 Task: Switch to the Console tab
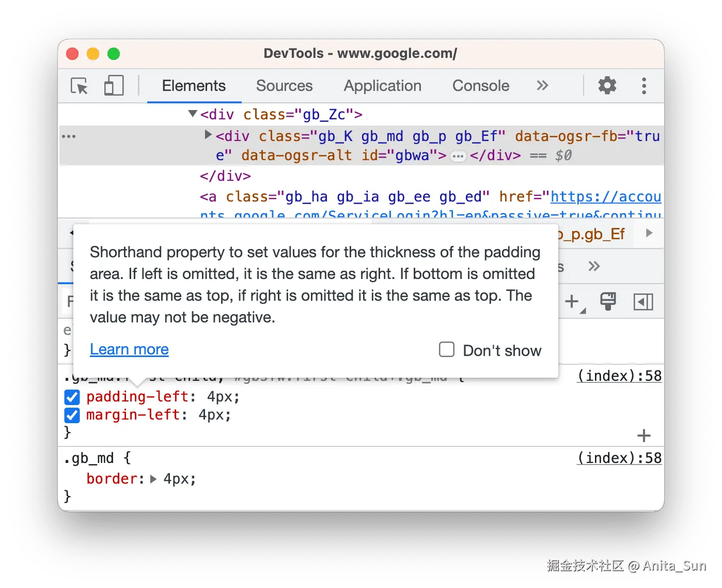(481, 86)
